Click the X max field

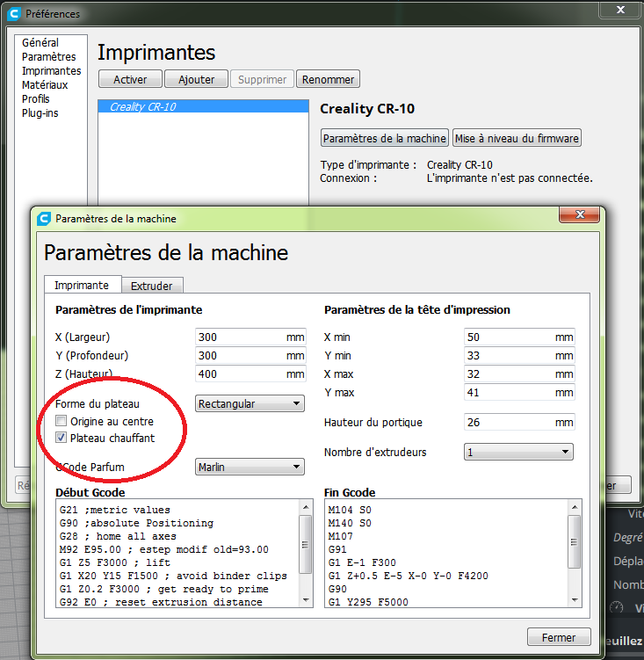point(519,374)
